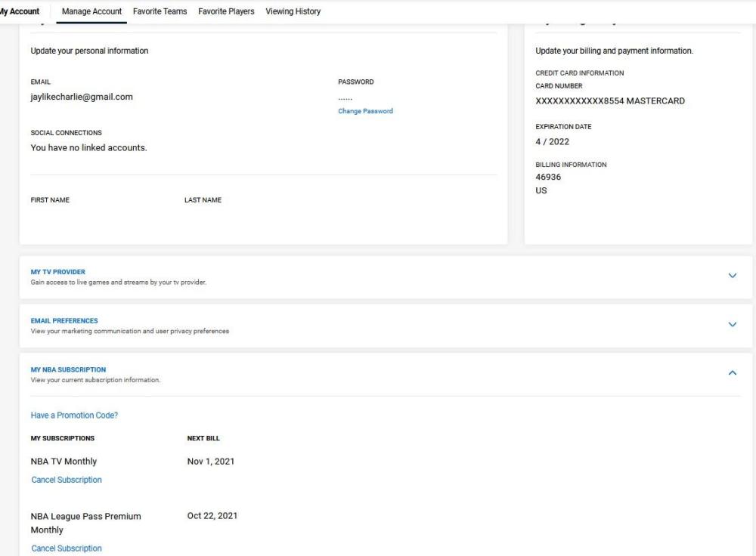Click 'You have no linked accounts' text
The height and width of the screenshot is (556, 756).
(88, 147)
